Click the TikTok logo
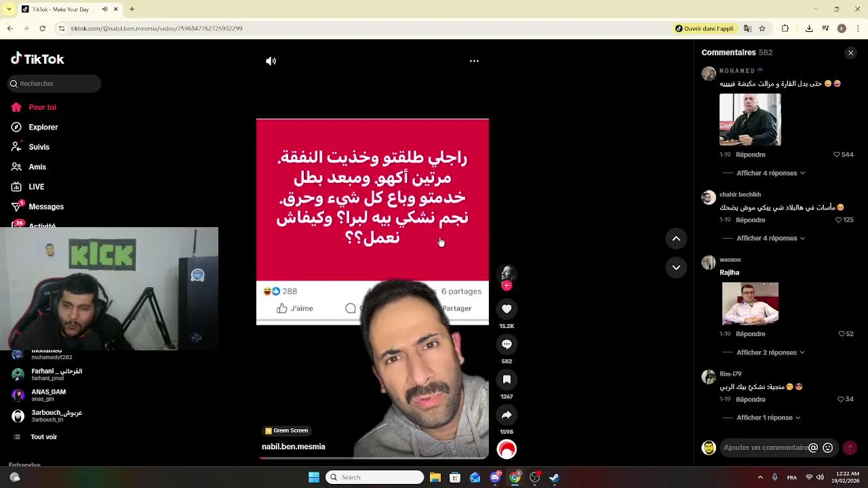The image size is (868, 488). (37, 59)
